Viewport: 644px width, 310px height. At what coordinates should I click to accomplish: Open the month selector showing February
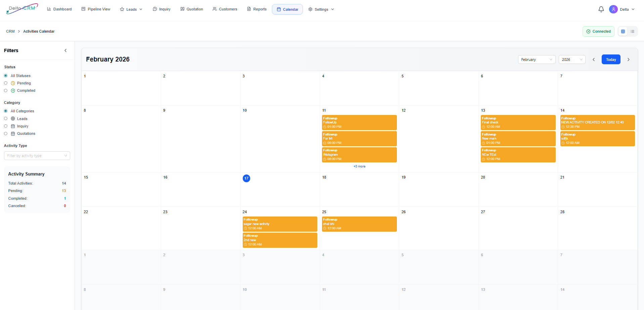[x=536, y=60]
